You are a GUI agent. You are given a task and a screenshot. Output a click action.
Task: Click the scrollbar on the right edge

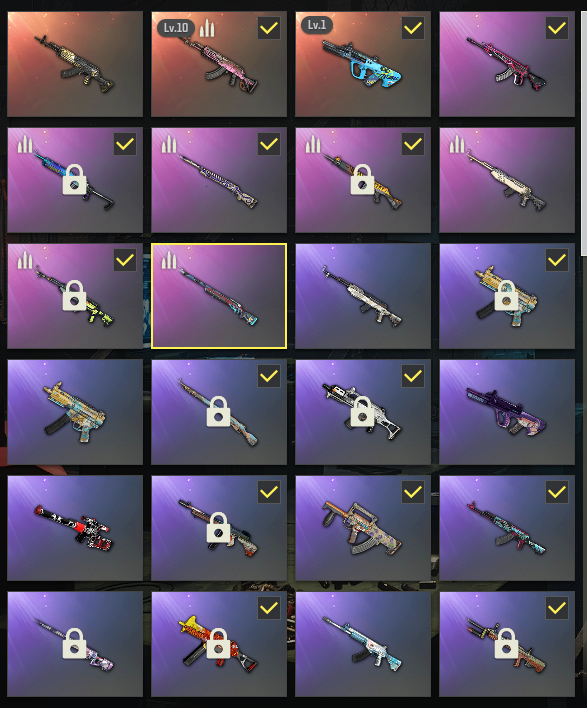(584, 131)
